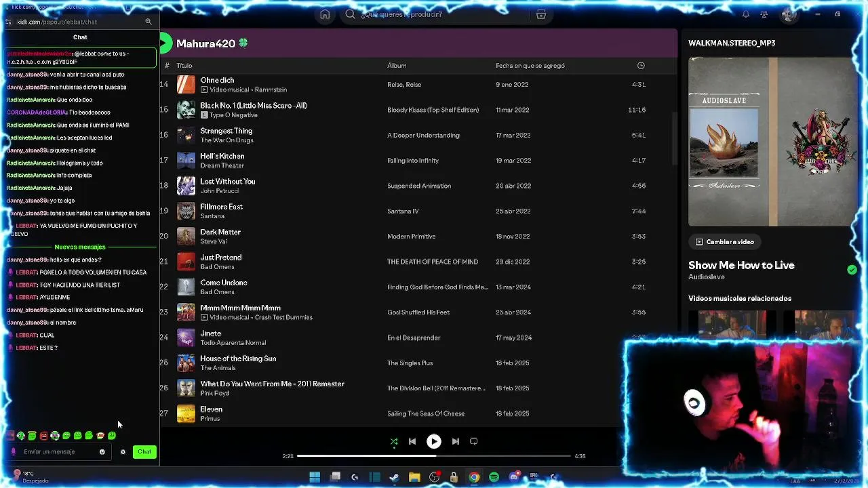The image size is (868, 488).
Task: Open Spotify notifications bell
Action: pos(746,14)
